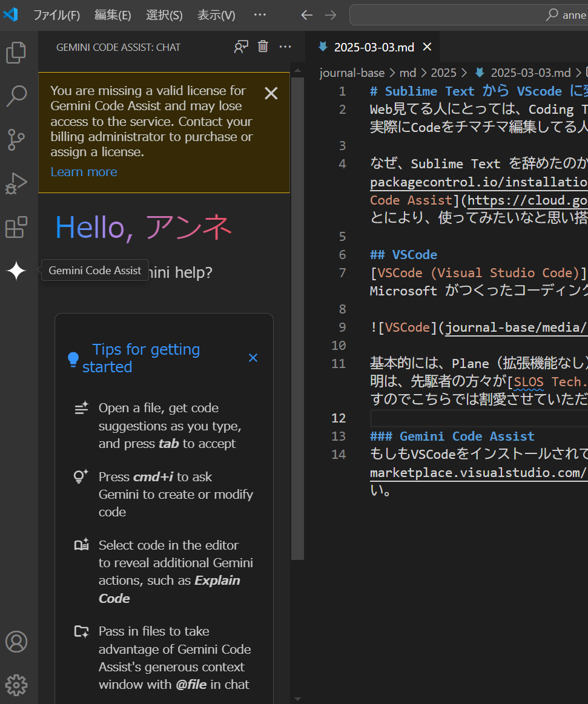Click the Learn more license link

(84, 172)
